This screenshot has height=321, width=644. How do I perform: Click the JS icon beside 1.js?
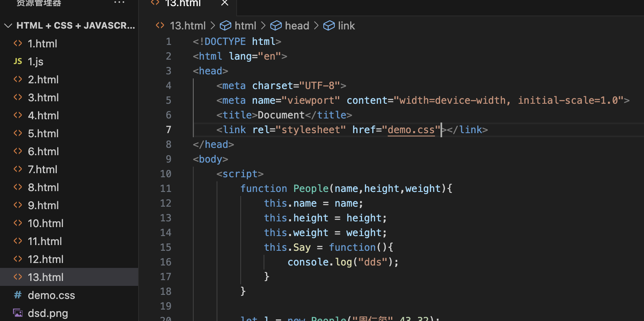[x=18, y=61]
